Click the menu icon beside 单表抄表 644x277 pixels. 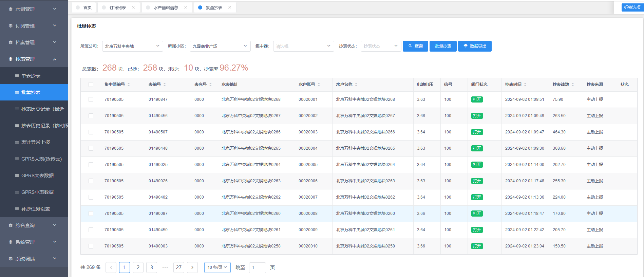pos(17,76)
